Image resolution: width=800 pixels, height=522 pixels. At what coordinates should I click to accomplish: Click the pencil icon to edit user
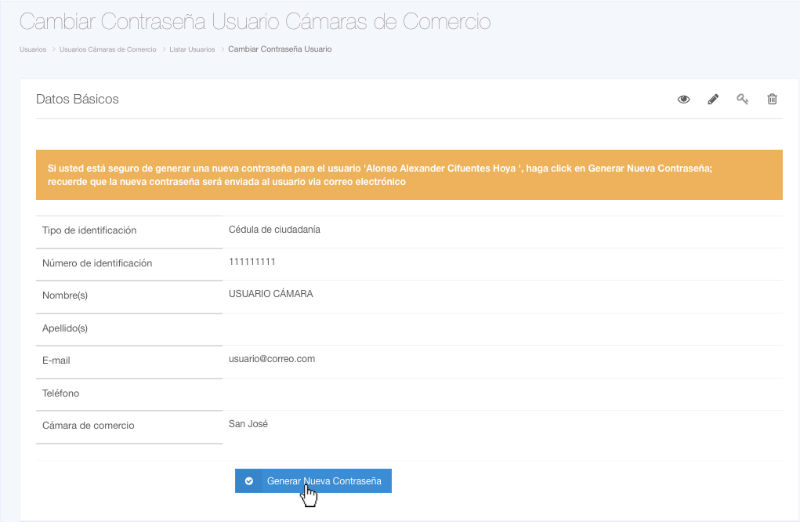[713, 100]
